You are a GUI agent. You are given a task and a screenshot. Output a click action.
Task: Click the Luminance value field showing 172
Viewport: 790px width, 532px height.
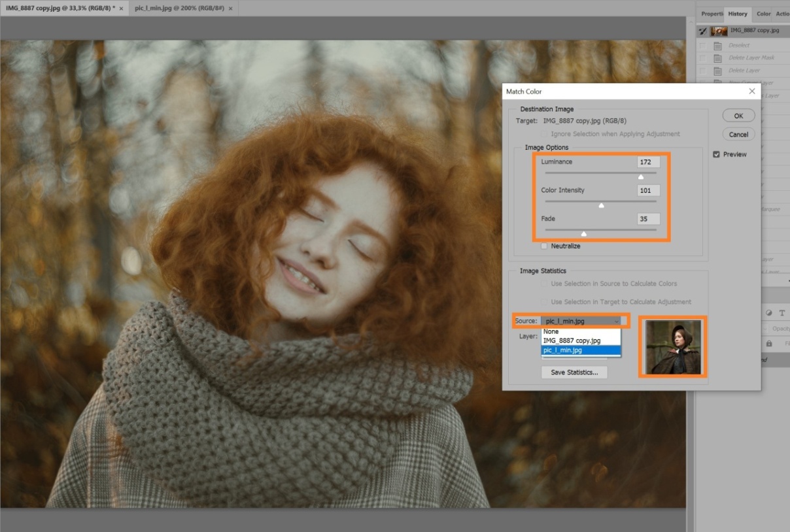pyautogui.click(x=648, y=162)
